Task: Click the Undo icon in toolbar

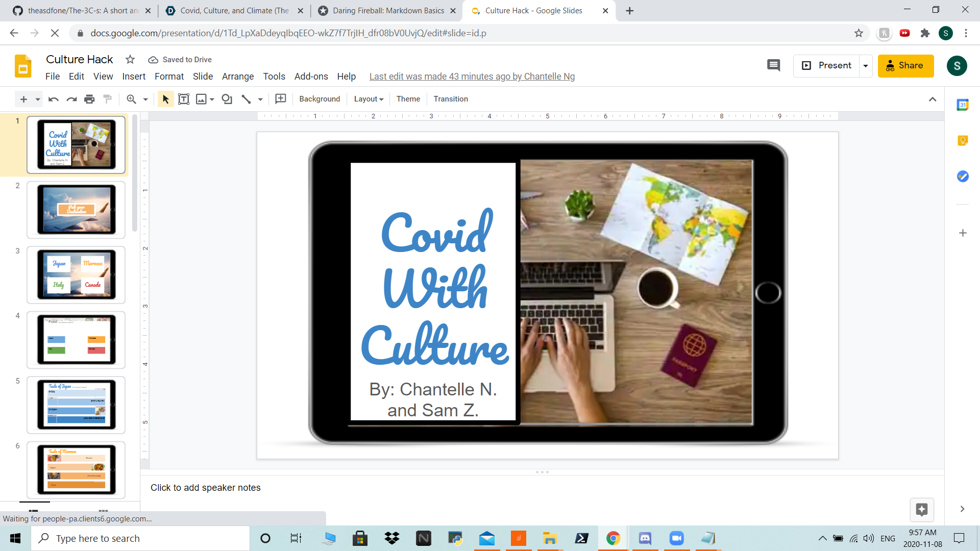Action: click(x=53, y=99)
